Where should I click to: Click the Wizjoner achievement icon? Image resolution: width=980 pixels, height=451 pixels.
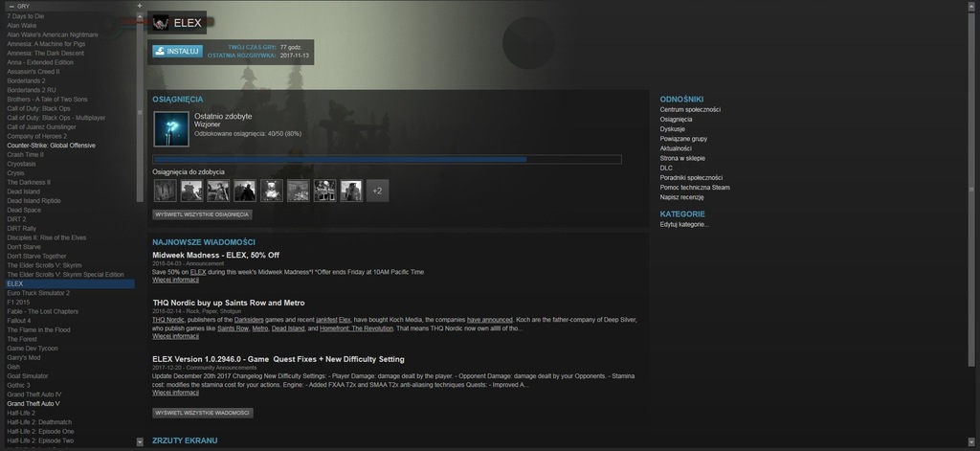[x=170, y=128]
